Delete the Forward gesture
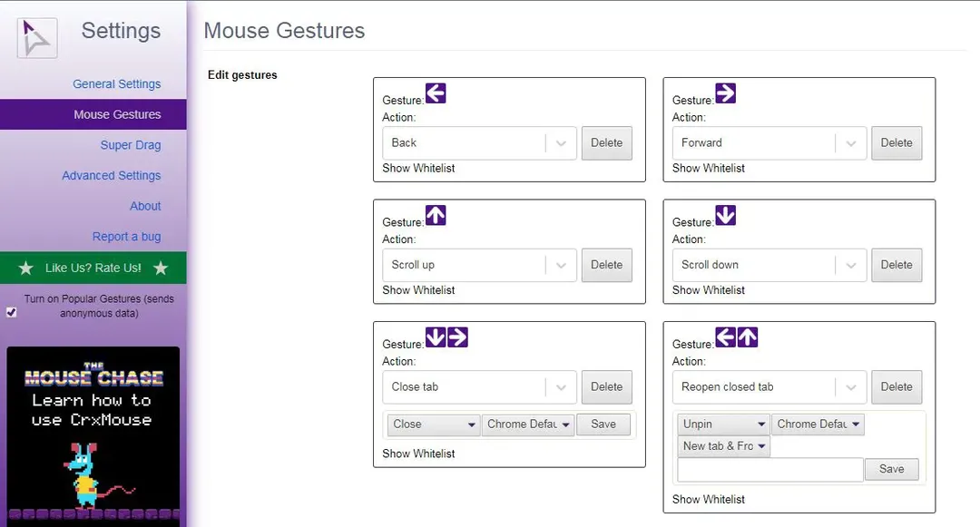Image resolution: width=980 pixels, height=527 pixels. pyautogui.click(x=896, y=142)
